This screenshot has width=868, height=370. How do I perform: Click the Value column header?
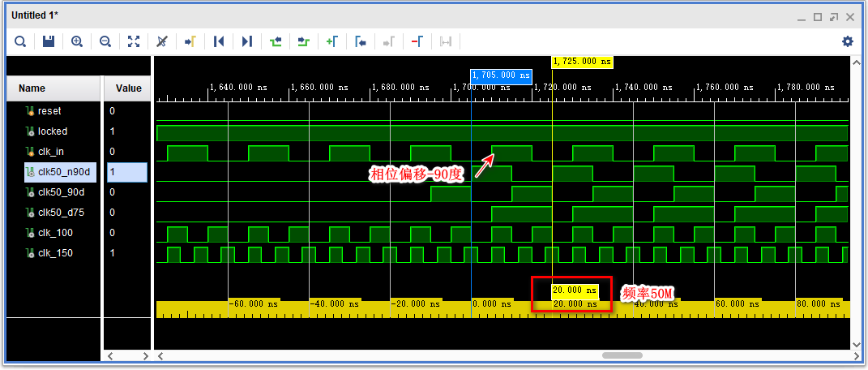[x=128, y=88]
